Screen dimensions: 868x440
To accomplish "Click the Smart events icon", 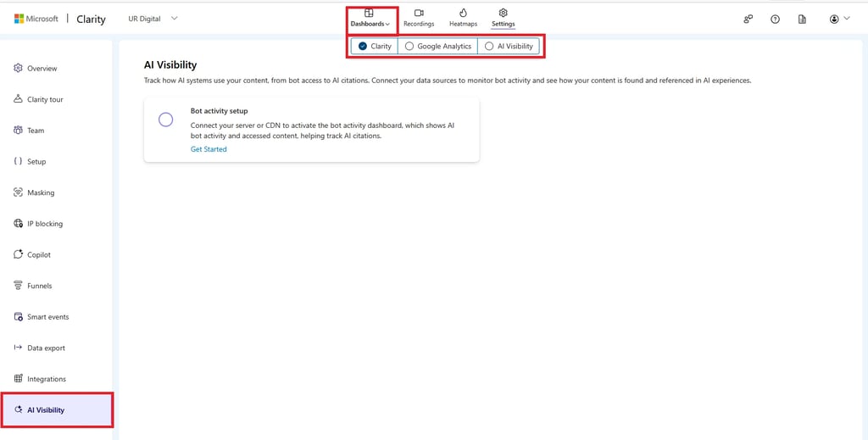I will click(x=18, y=316).
